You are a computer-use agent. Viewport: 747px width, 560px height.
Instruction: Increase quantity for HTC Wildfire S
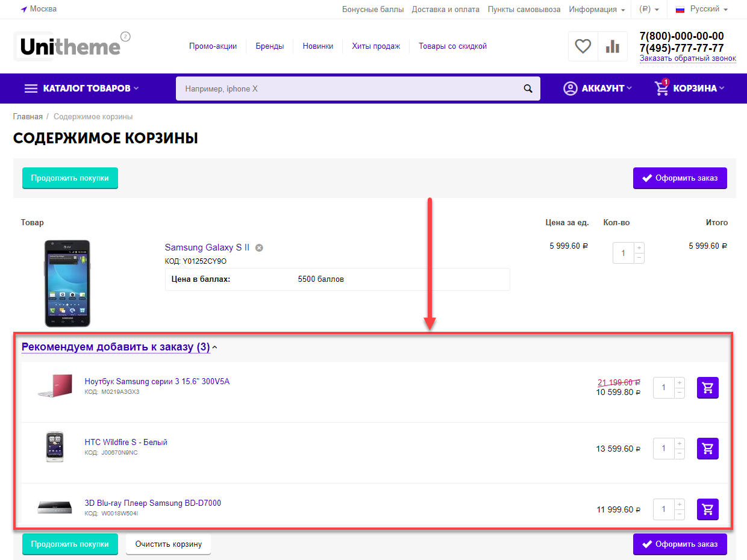[680, 443]
